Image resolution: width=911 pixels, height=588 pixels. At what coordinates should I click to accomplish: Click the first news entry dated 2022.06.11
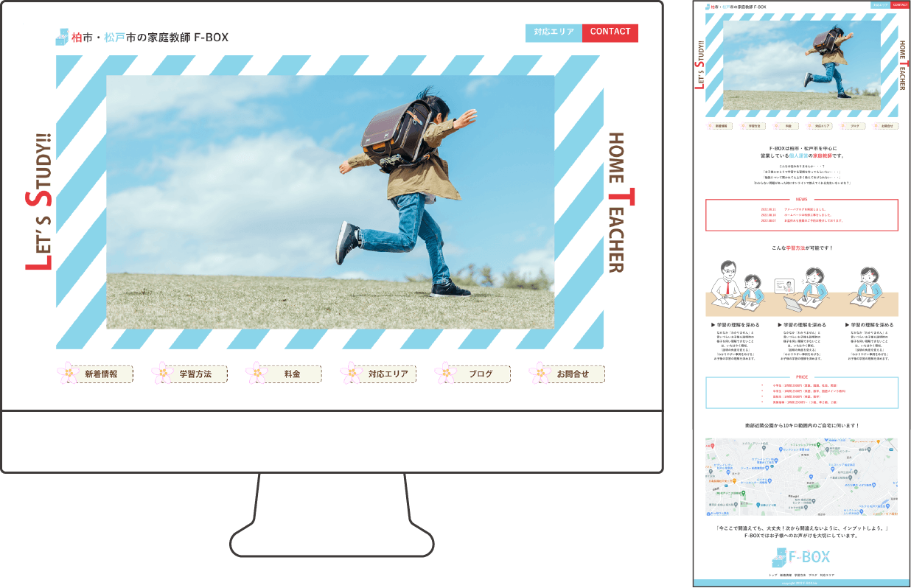[x=792, y=209]
